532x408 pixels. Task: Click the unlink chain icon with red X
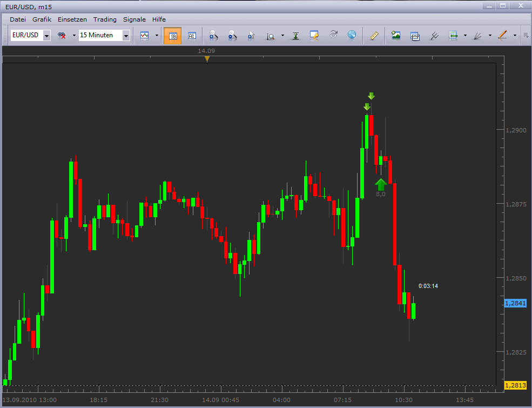pos(62,35)
